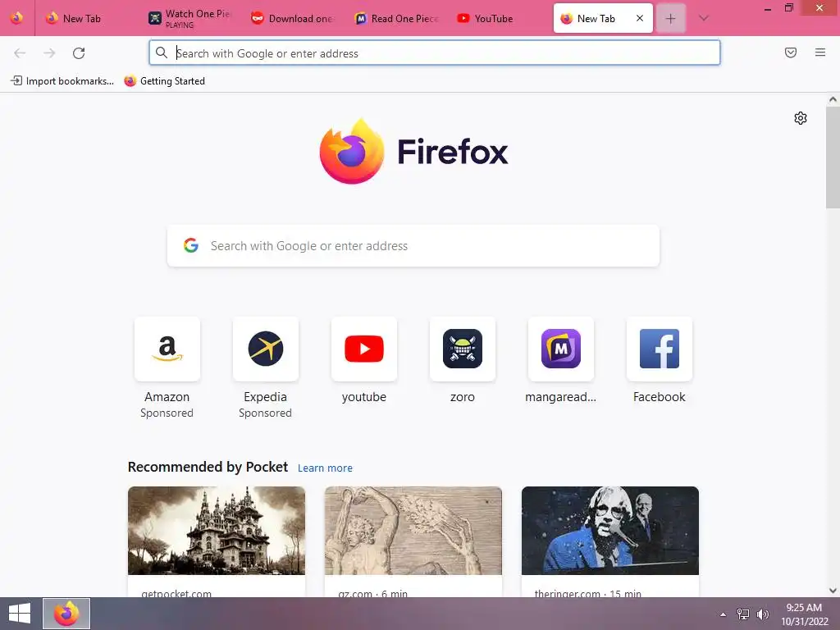840x630 pixels.
Task: Expand the list all tabs dropdown
Action: [x=703, y=18]
